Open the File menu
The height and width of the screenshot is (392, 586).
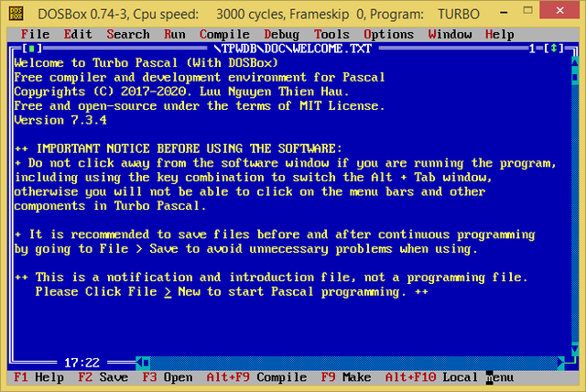tap(35, 35)
